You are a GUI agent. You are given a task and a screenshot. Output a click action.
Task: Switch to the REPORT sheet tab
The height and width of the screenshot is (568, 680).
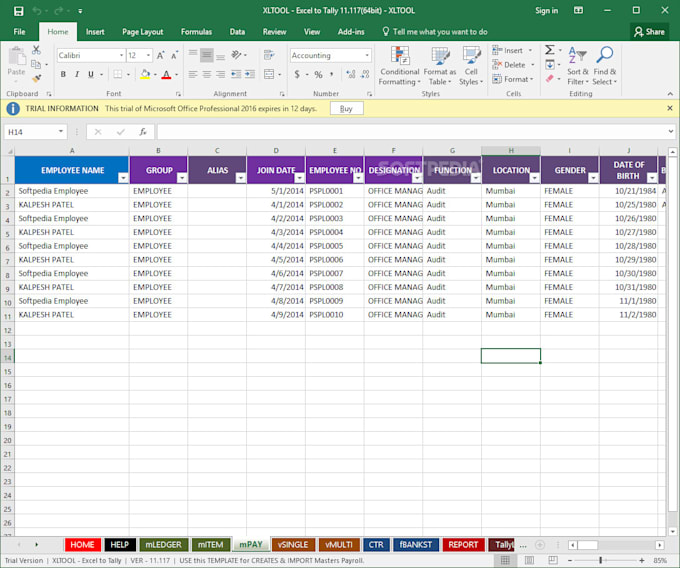tap(463, 545)
